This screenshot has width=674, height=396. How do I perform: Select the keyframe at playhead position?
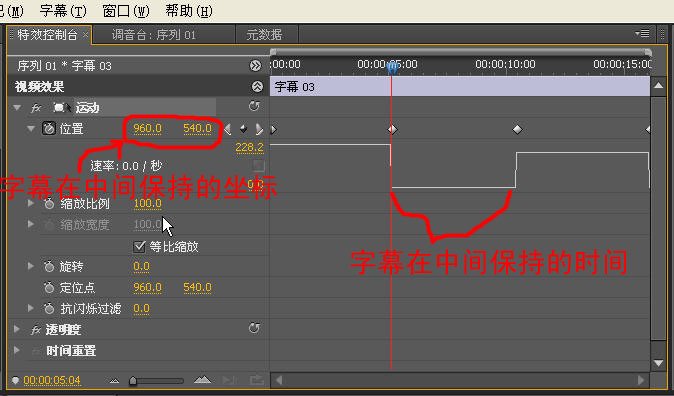(392, 129)
